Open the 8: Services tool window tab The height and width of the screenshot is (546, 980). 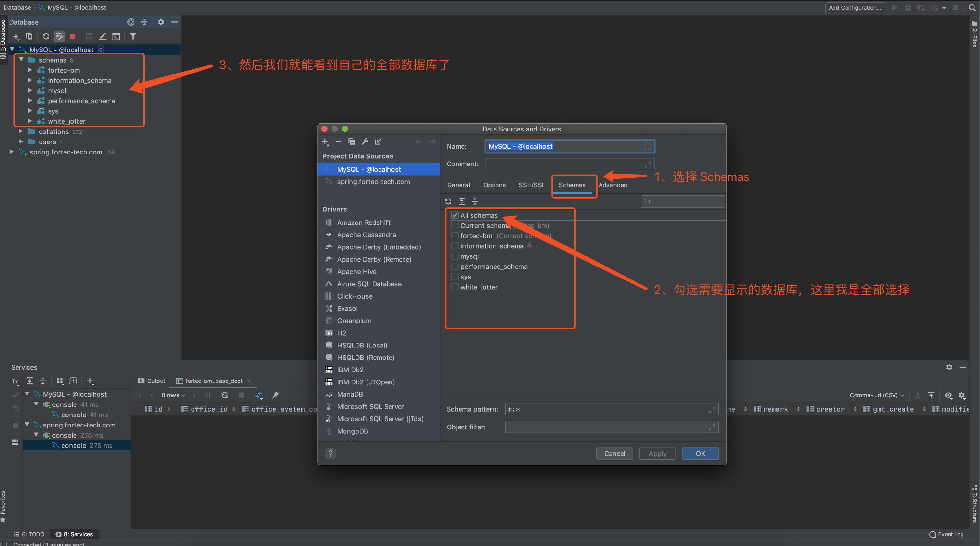click(x=75, y=534)
